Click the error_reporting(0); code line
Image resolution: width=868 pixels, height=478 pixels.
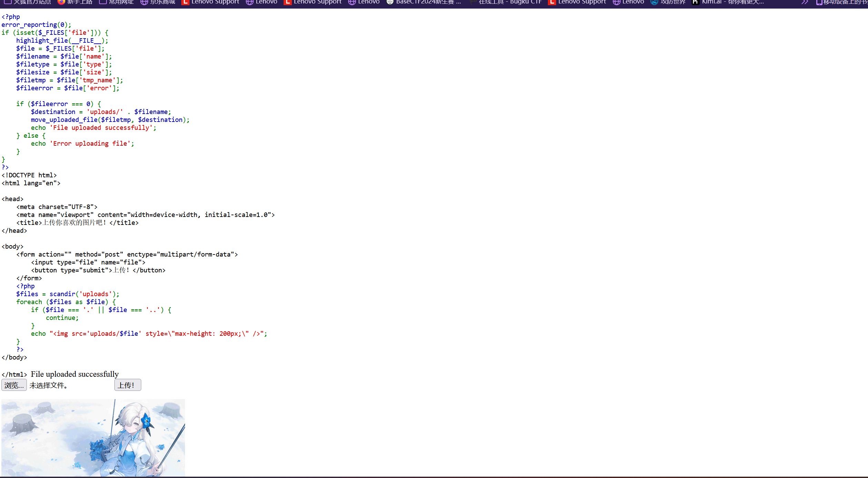click(36, 25)
